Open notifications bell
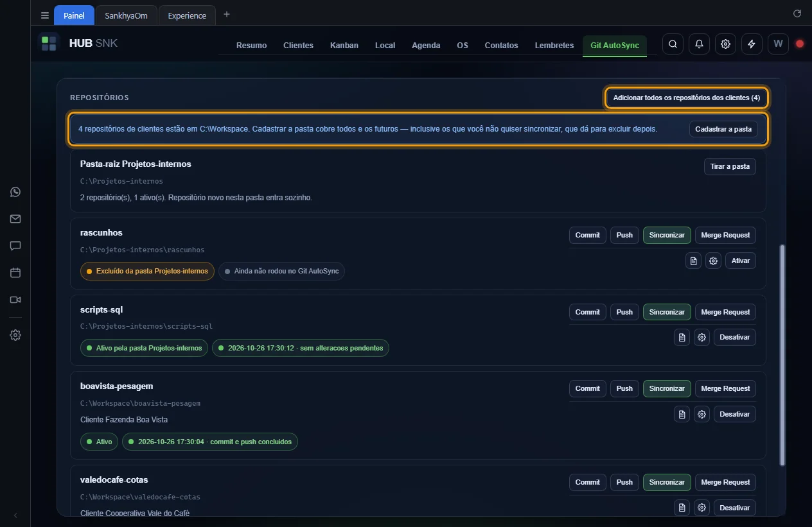This screenshot has height=527, width=812. [699, 44]
